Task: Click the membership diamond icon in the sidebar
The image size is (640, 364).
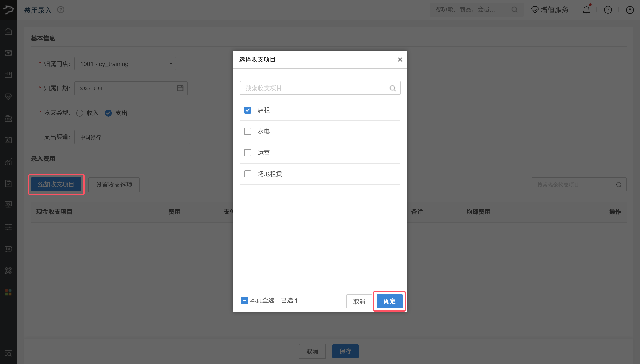Action: pos(8,97)
